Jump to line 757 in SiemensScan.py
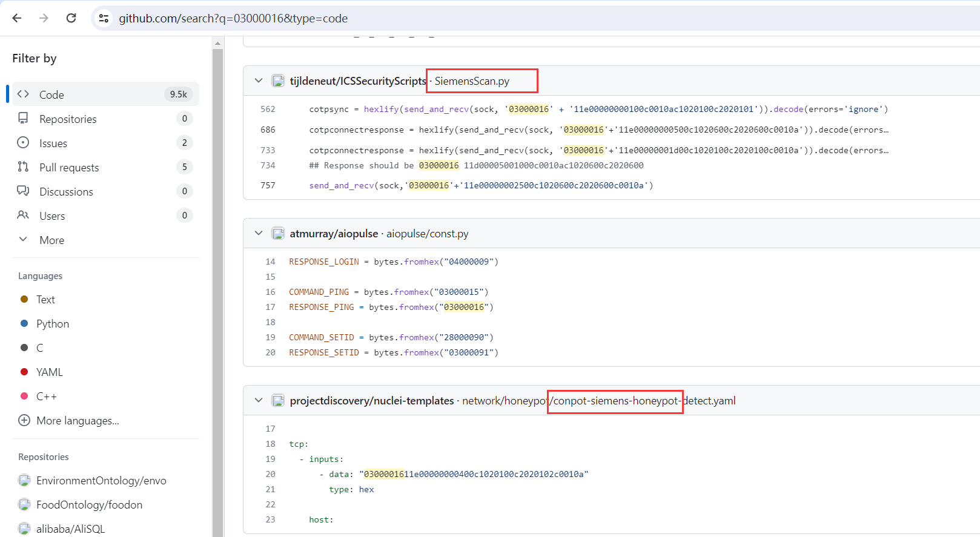This screenshot has height=537, width=980. click(x=268, y=185)
